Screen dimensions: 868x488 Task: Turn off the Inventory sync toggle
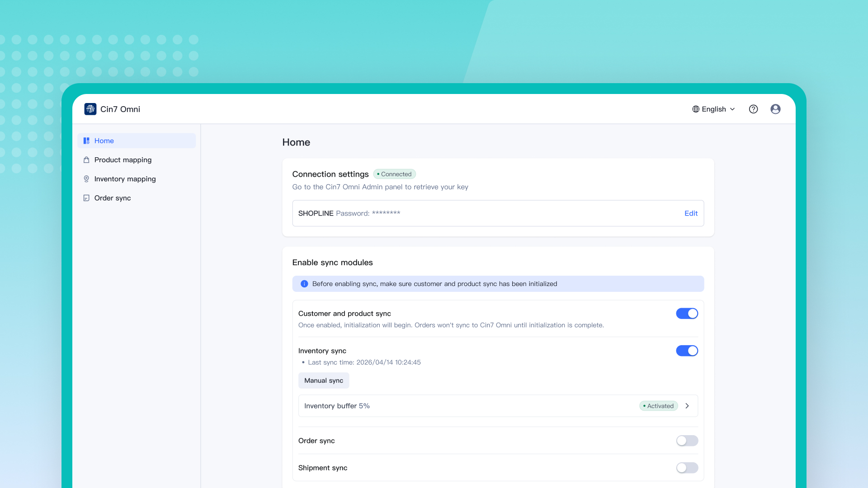[x=687, y=351]
